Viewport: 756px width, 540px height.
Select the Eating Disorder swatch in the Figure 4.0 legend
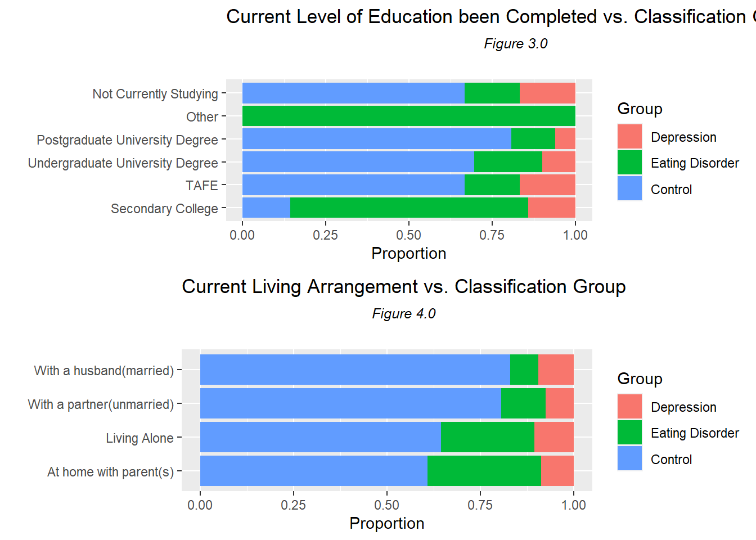tap(629, 433)
